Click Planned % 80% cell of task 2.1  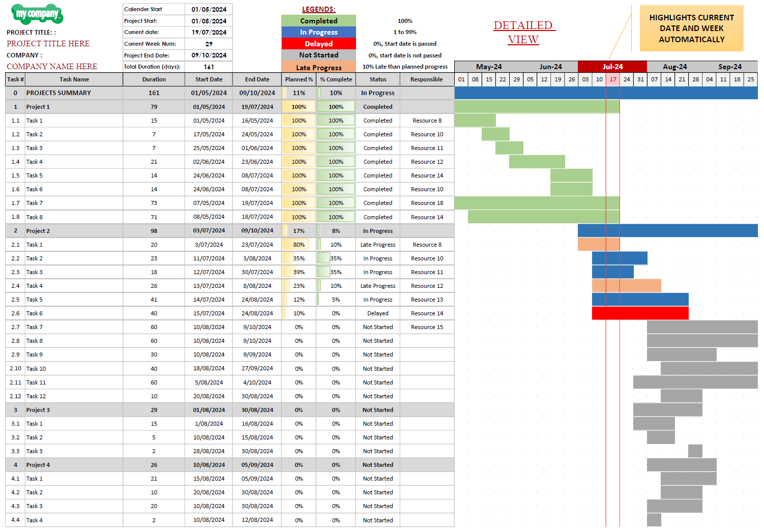(299, 245)
